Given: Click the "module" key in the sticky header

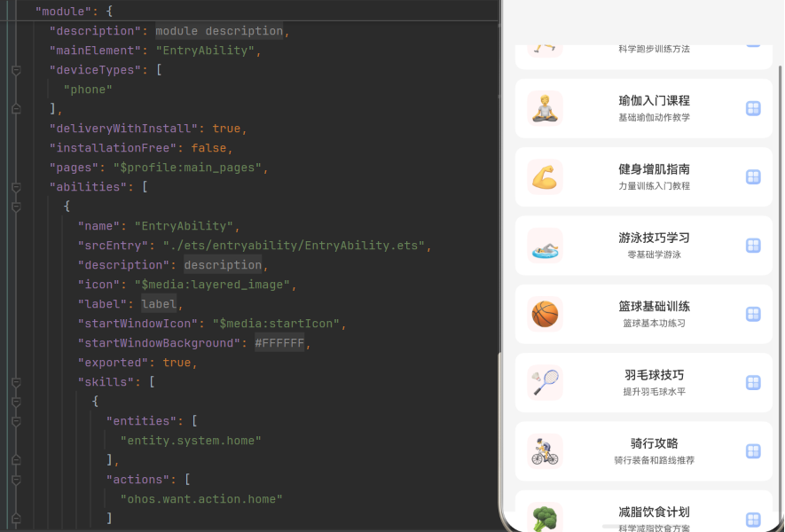Looking at the screenshot, I should 63,11.
